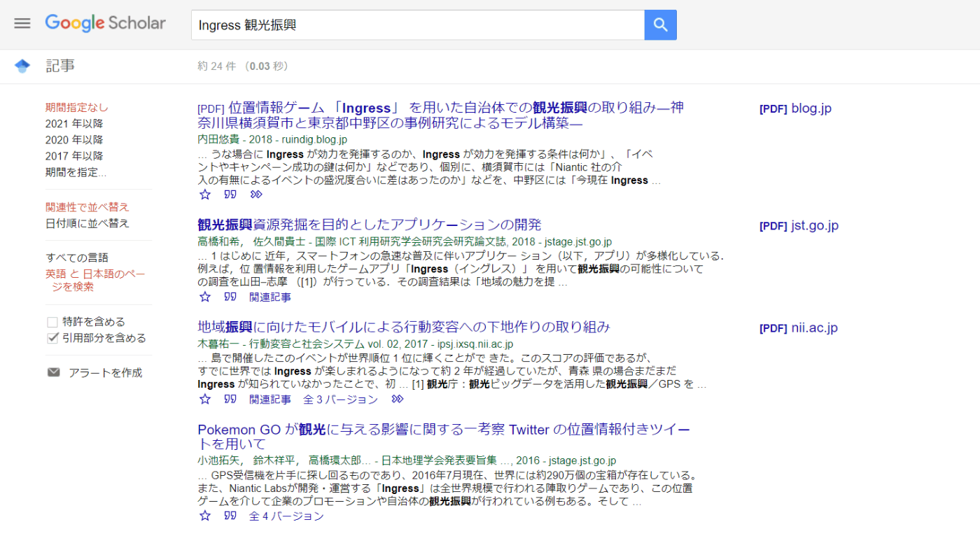This screenshot has height=536, width=980.
Task: Open 地域振興に向けたモバイル article title
Action: (404, 327)
